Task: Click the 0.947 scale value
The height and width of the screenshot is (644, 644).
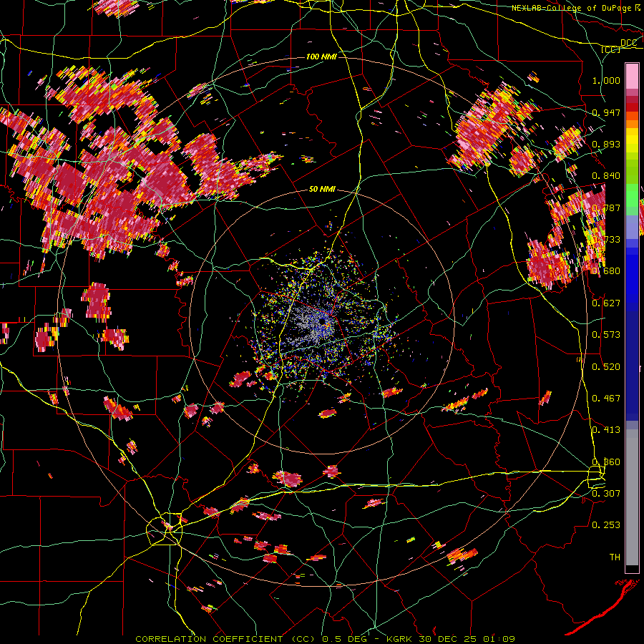Action: (606, 112)
